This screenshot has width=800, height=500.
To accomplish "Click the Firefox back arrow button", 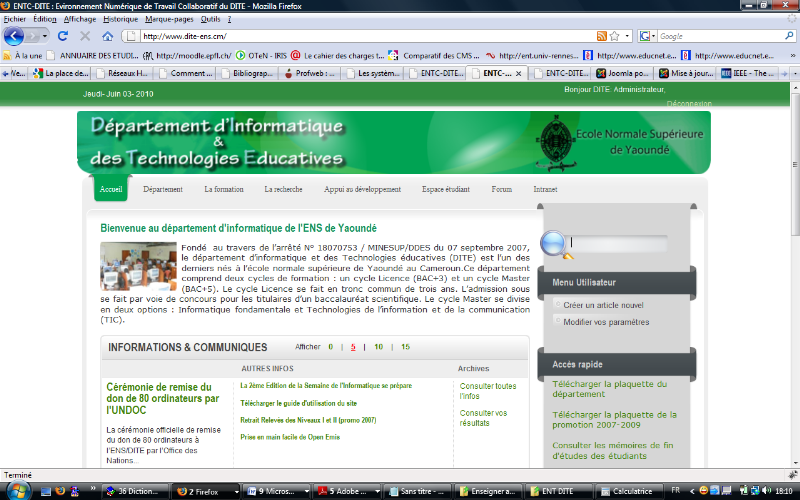I will [x=14, y=36].
